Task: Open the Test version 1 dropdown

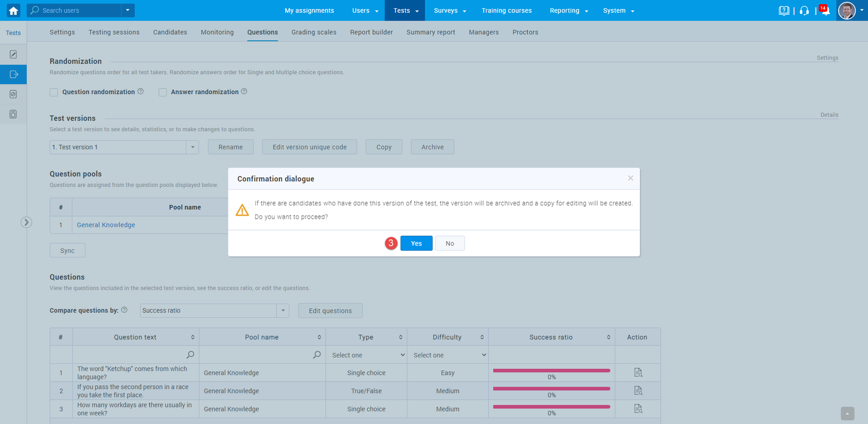Action: pyautogui.click(x=192, y=147)
